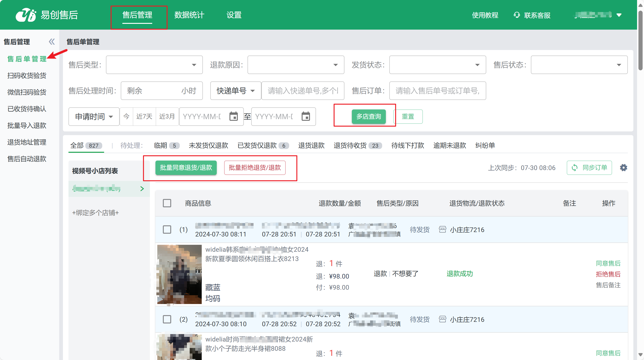Open the 退款原因 dropdown
Image resolution: width=644 pixels, height=360 pixels.
point(296,65)
